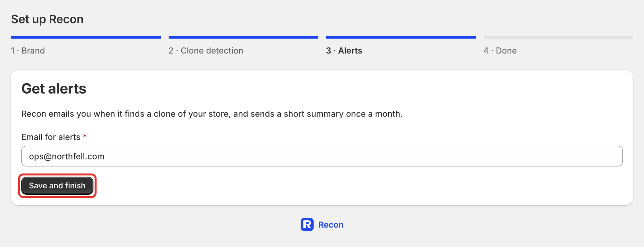Click the Save and finish button

(x=57, y=186)
